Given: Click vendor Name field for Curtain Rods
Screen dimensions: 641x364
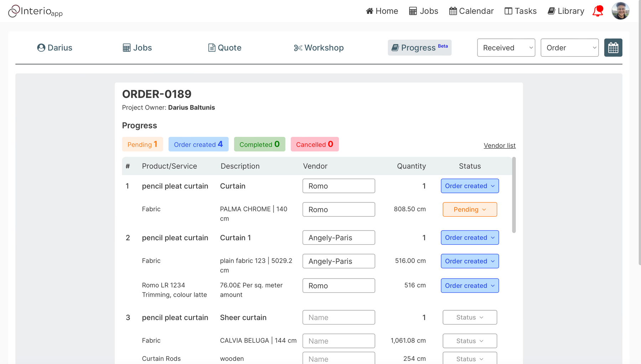Looking at the screenshot, I should click(339, 358).
